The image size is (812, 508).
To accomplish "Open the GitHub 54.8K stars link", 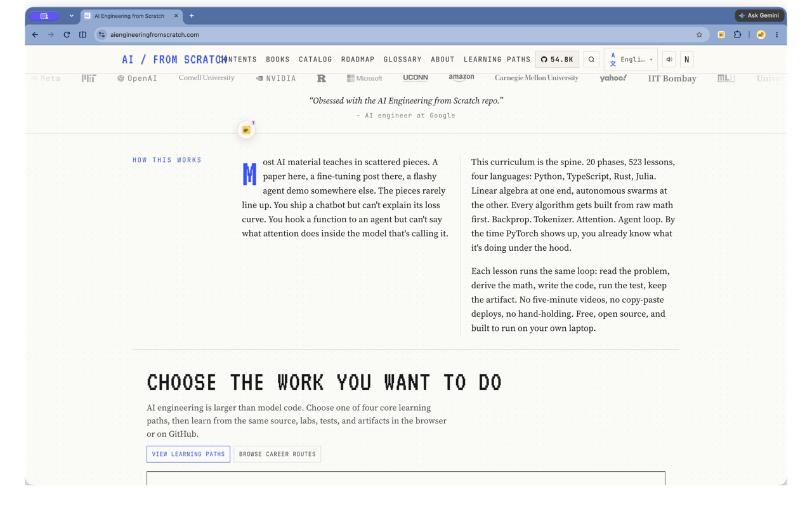I will pos(557,60).
